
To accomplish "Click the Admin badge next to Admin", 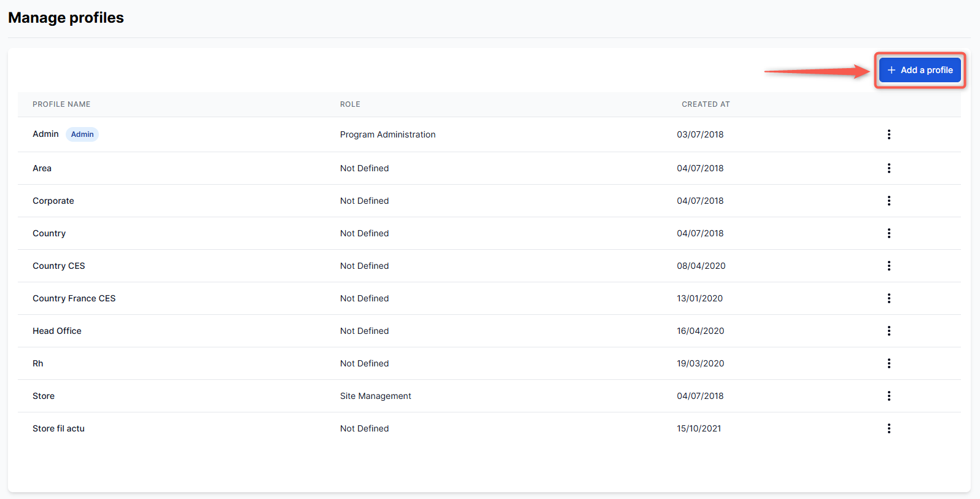I will [82, 134].
